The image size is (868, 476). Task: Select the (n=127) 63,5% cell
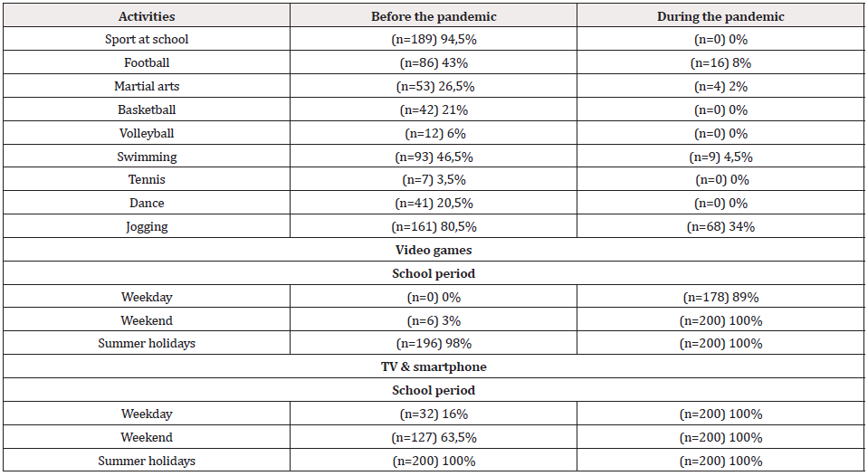coord(434,437)
